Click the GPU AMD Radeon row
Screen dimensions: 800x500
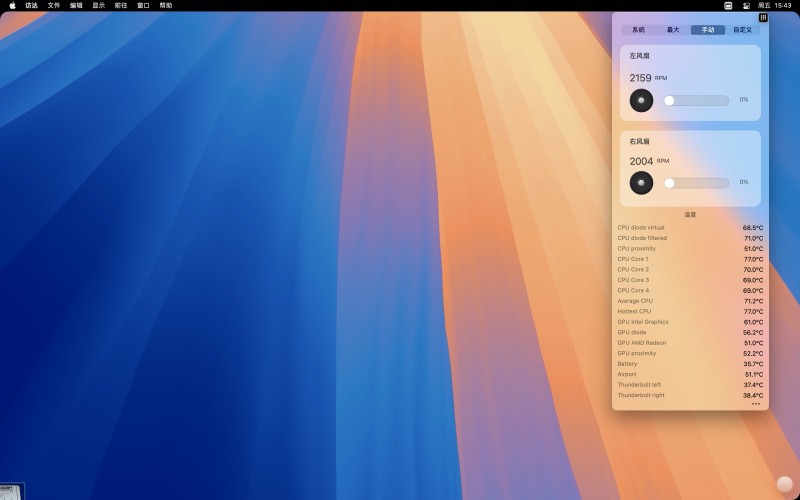point(690,343)
